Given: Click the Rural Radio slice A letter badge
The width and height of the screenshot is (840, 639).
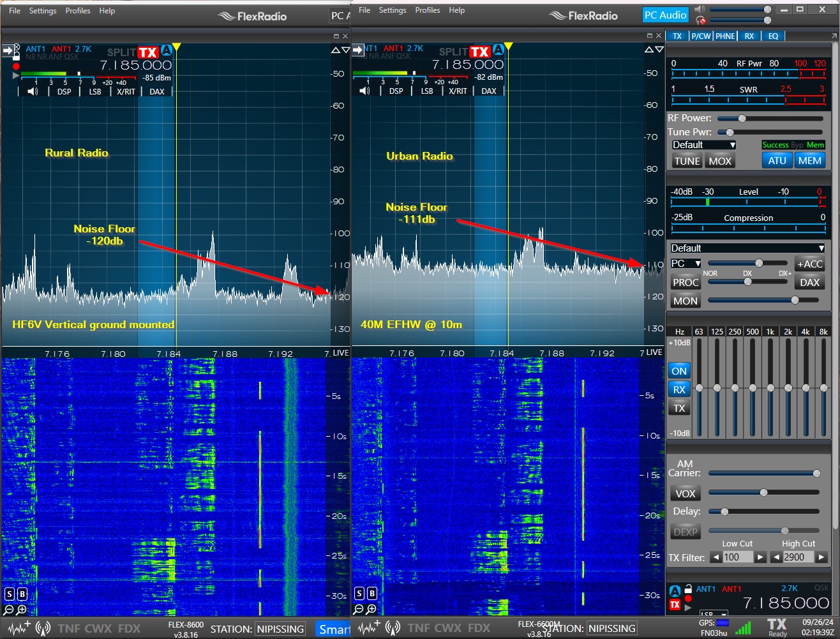Looking at the screenshot, I should coord(166,51).
